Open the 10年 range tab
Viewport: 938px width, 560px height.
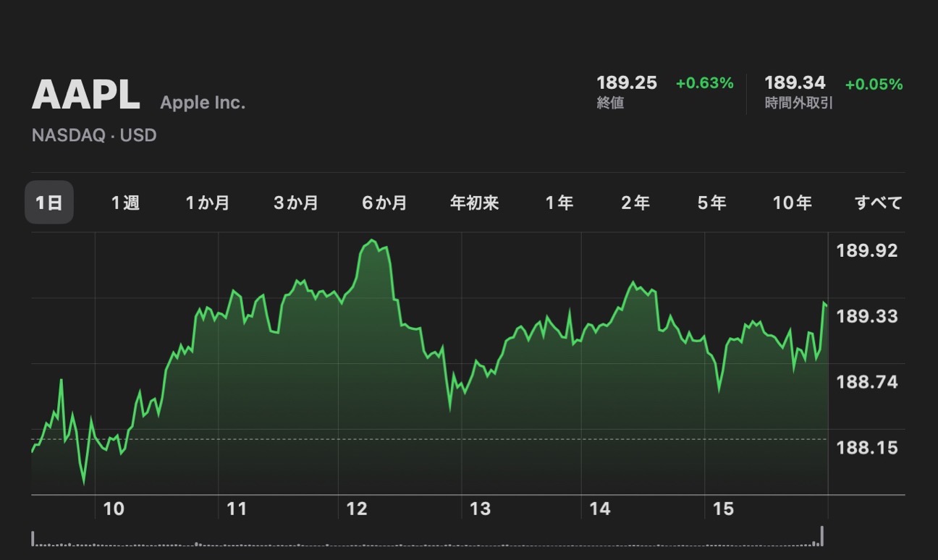[793, 203]
